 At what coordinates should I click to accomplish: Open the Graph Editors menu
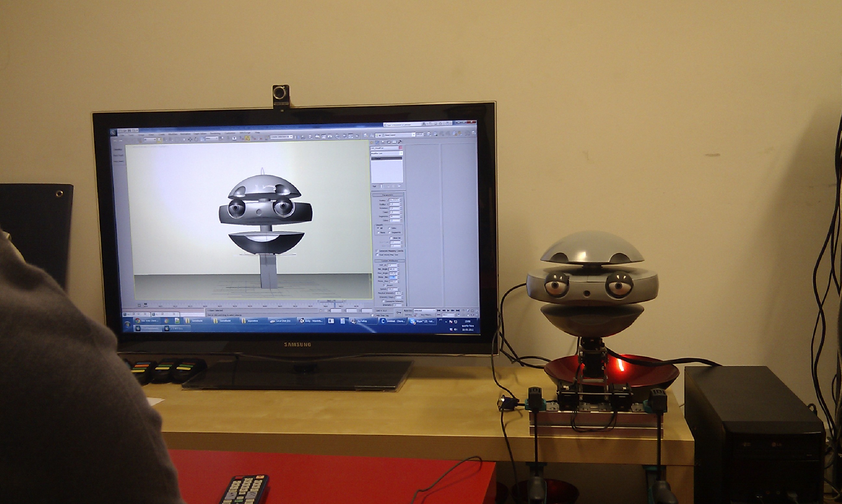(x=200, y=134)
